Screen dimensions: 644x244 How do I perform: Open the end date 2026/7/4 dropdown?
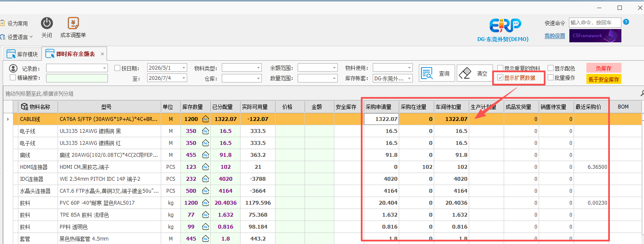tap(184, 78)
